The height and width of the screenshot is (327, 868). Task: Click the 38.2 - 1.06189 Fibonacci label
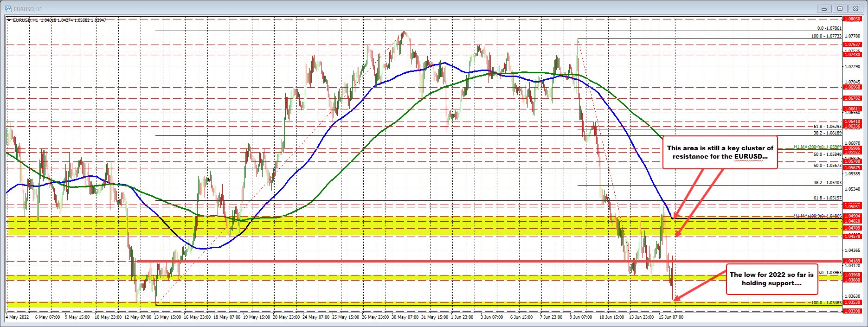tap(828, 133)
